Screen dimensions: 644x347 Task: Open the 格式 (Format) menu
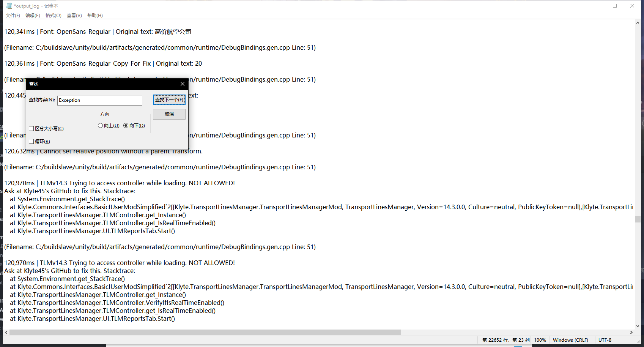coord(53,16)
